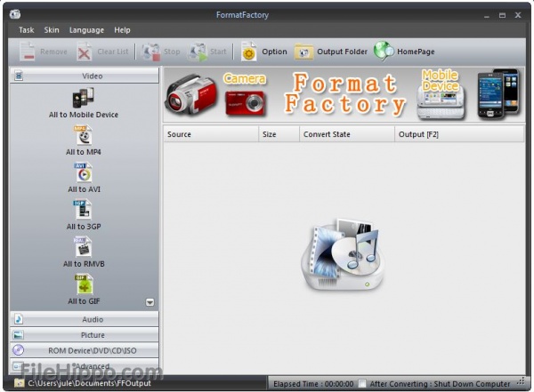
Task: Click the Size column header
Action: (279, 134)
